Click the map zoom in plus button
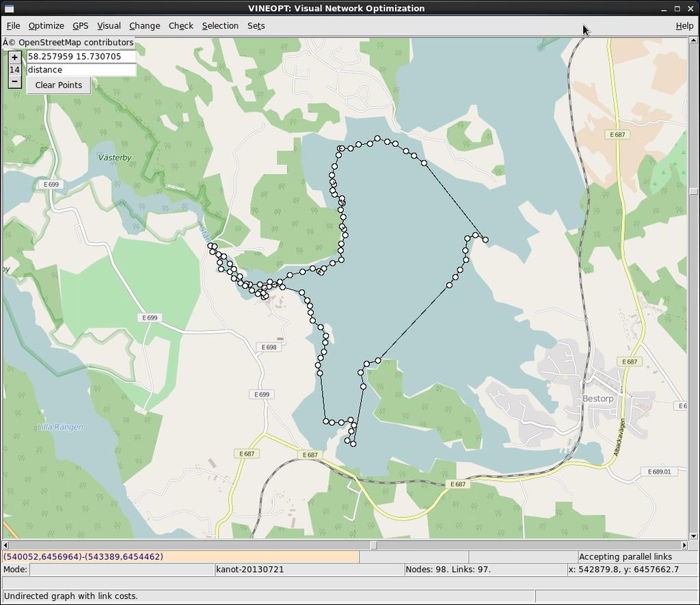The image size is (700, 605). [x=15, y=57]
